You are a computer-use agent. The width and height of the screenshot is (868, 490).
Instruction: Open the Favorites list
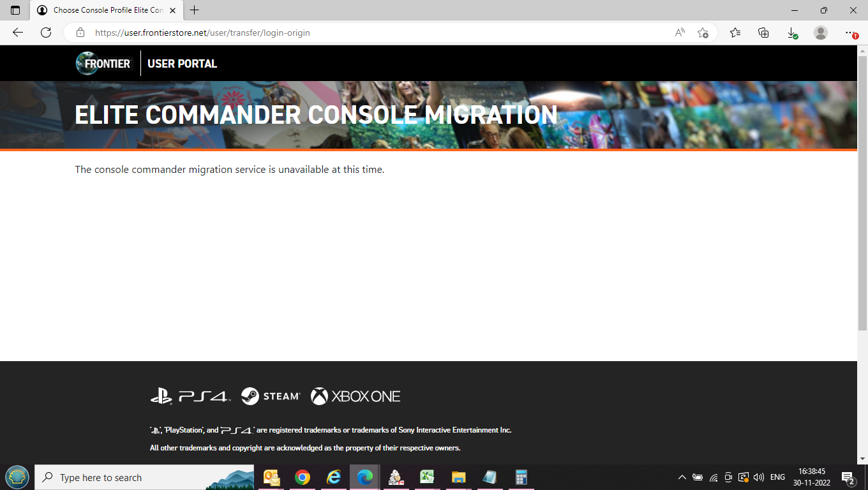click(x=735, y=33)
